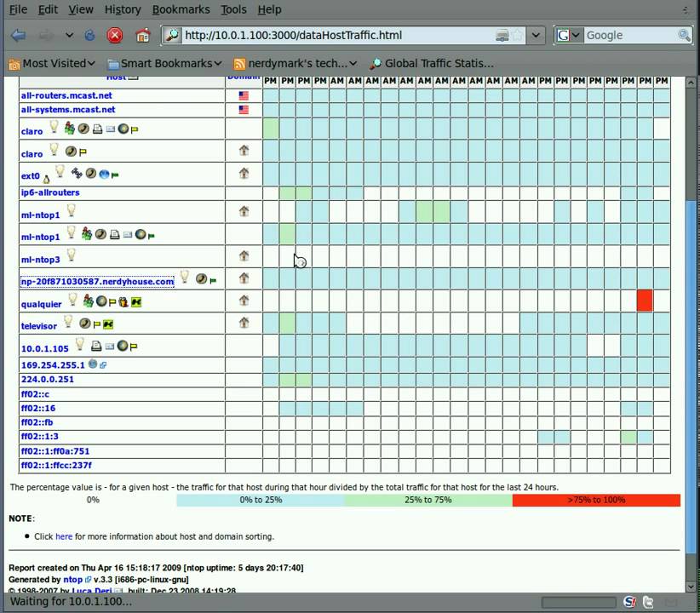Open the ip6-allrouters host link
The height and width of the screenshot is (613, 700).
pyautogui.click(x=50, y=192)
